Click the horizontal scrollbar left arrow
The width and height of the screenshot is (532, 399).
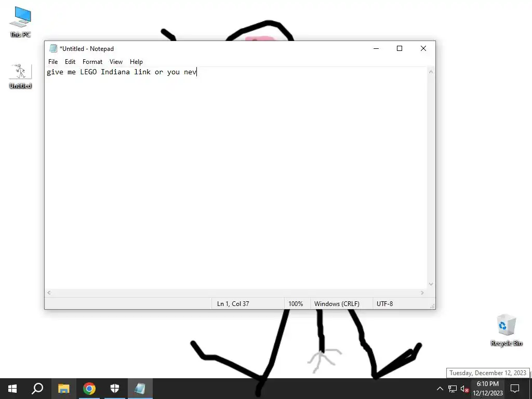click(x=49, y=293)
